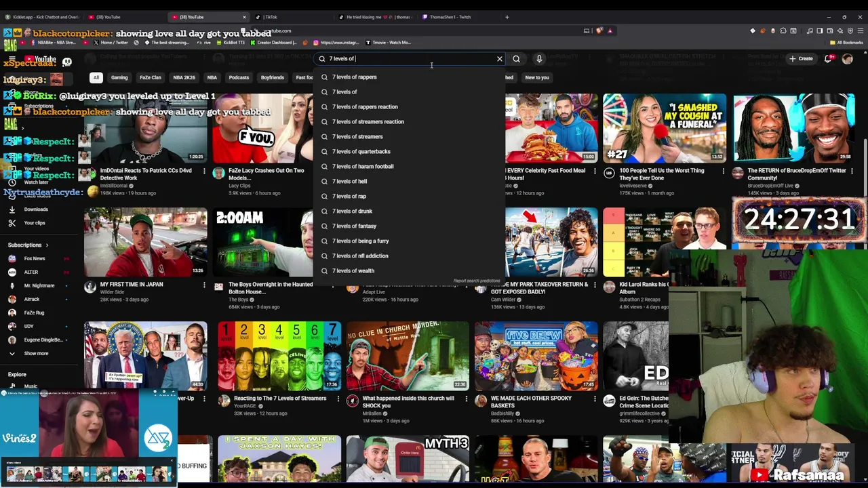Viewport: 868px width, 488px height.
Task: Choose suggestion '7 levels of streamers'
Action: click(x=410, y=137)
